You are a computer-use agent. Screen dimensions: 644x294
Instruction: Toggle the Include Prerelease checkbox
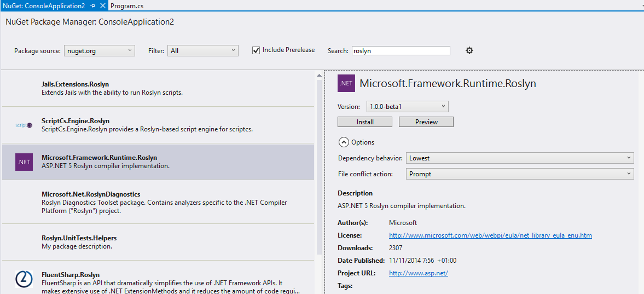click(256, 50)
